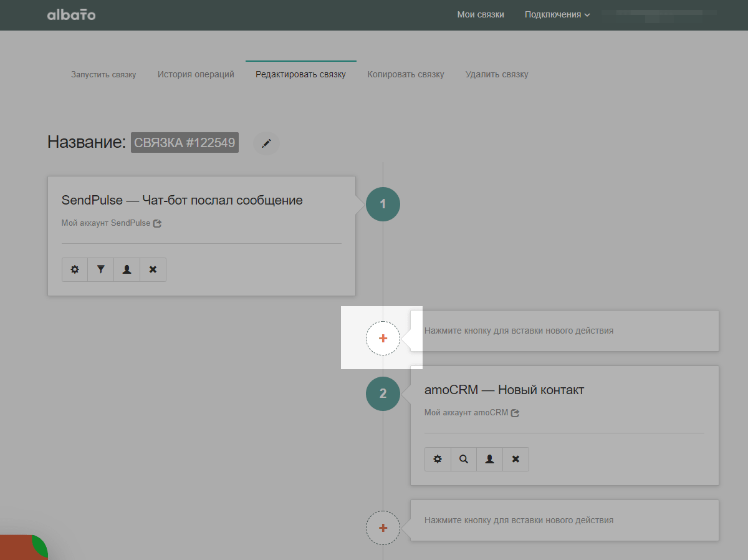The image size is (748, 560).
Task: Click the Название: label
Action: tap(87, 142)
